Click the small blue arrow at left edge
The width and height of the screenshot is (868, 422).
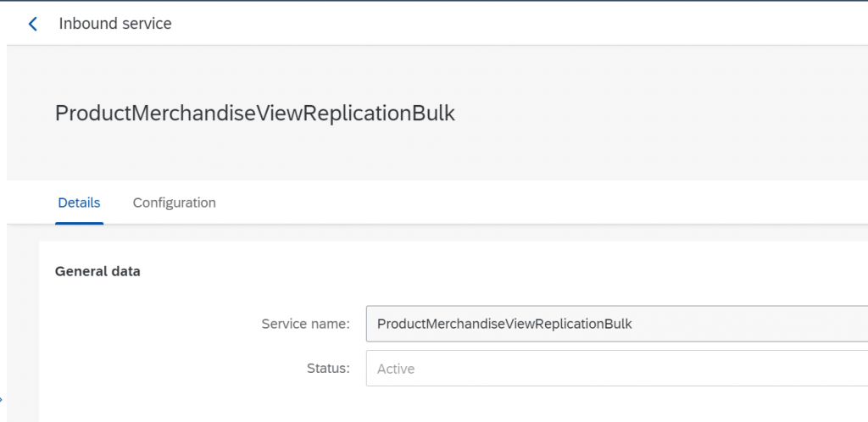pyautogui.click(x=1, y=398)
